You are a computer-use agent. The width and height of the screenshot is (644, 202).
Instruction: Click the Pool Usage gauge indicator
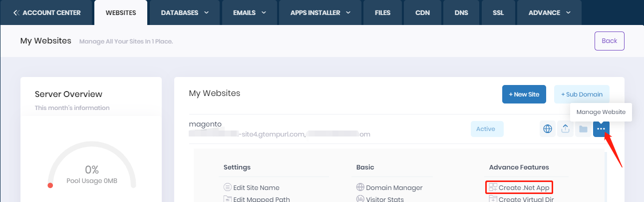click(x=50, y=185)
